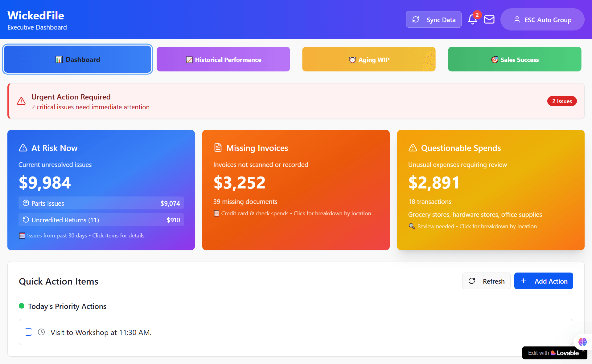
Task: Click the credit card icon in Missing Invoices
Action: pyautogui.click(x=216, y=213)
